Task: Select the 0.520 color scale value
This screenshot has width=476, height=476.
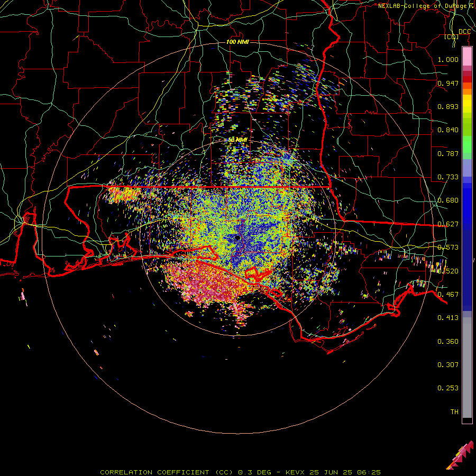Action: [x=448, y=271]
